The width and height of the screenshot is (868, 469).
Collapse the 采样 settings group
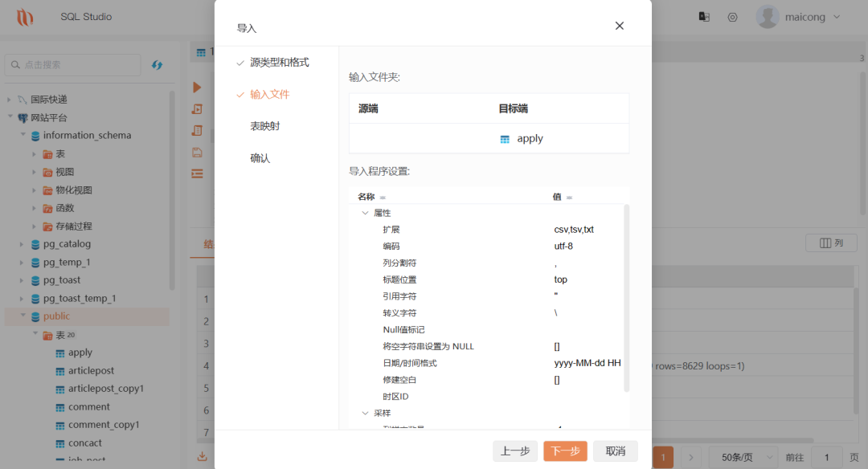coord(365,413)
